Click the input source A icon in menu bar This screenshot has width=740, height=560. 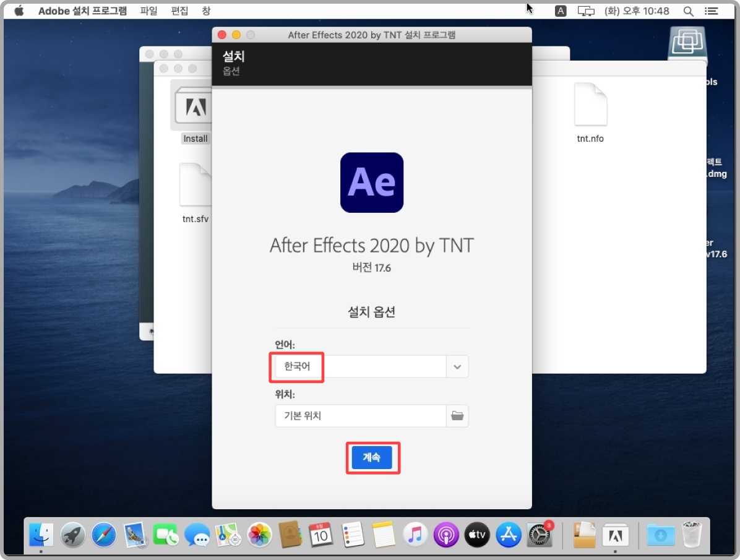tap(560, 11)
